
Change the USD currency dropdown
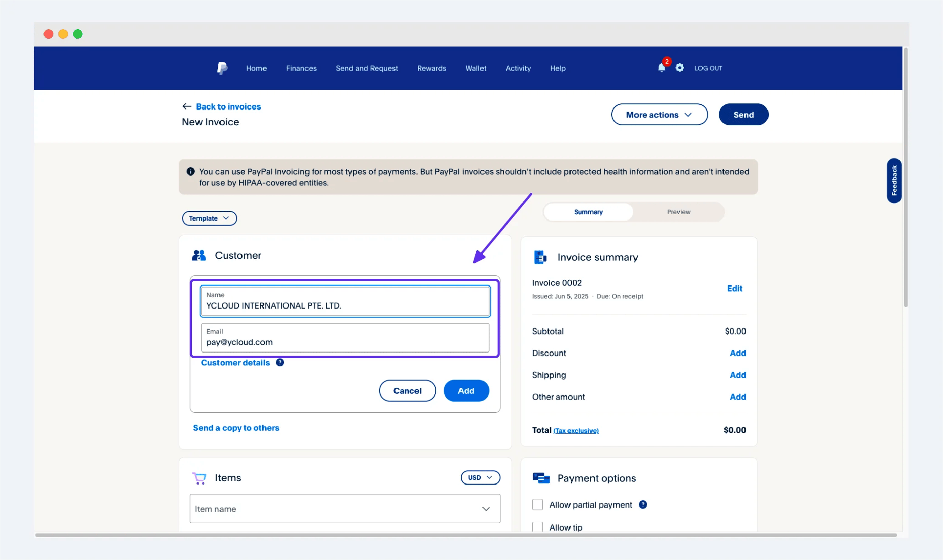[x=480, y=478]
